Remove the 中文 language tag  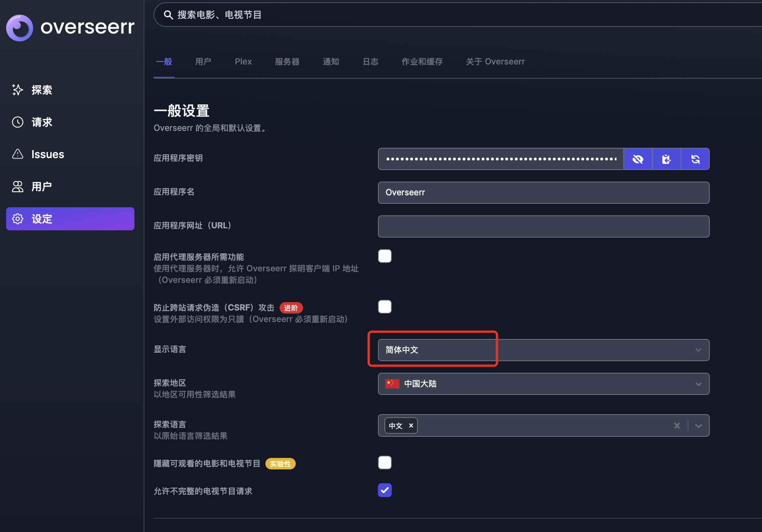411,425
